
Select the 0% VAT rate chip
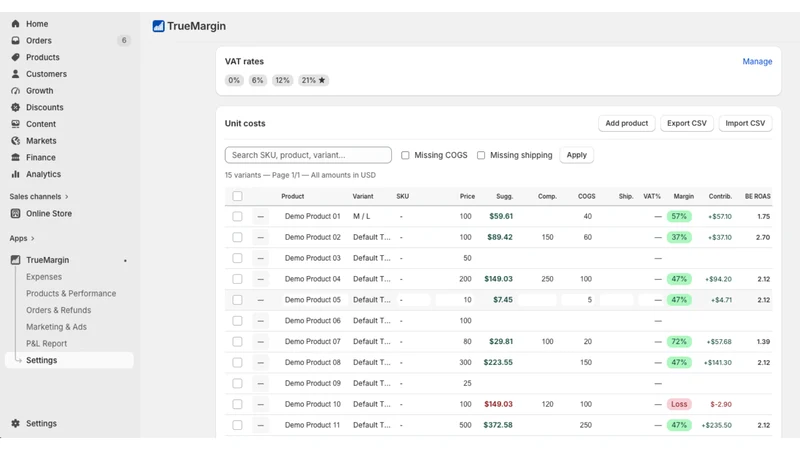pyautogui.click(x=234, y=80)
